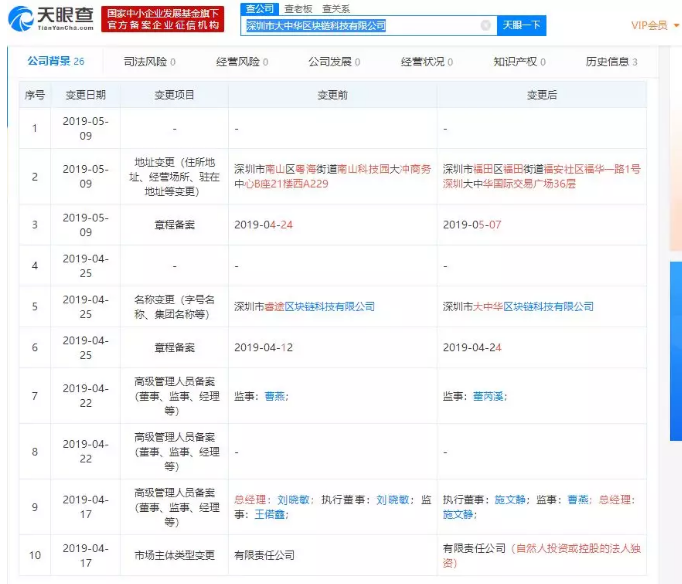This screenshot has width=682, height=584.
Task: Open 施文静 link after 总经理 in row 9
Action: (458, 514)
